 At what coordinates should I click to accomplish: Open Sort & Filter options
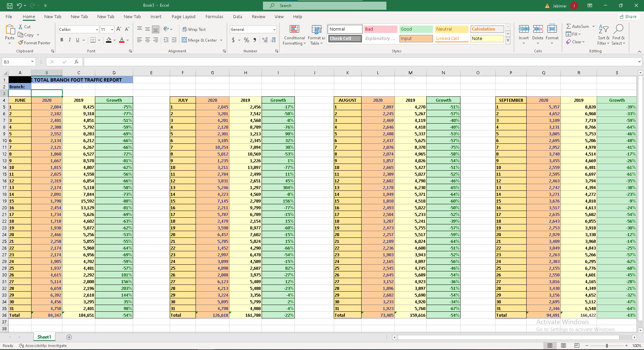[603, 35]
